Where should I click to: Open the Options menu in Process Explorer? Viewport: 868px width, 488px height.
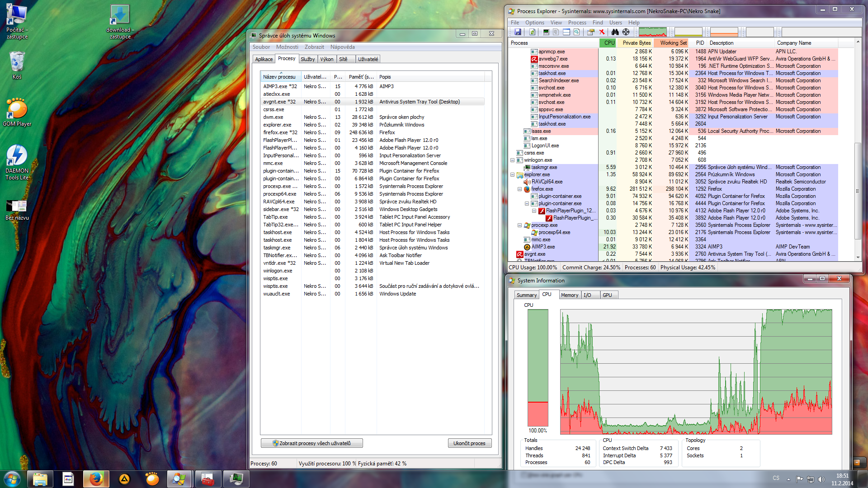[x=534, y=23]
